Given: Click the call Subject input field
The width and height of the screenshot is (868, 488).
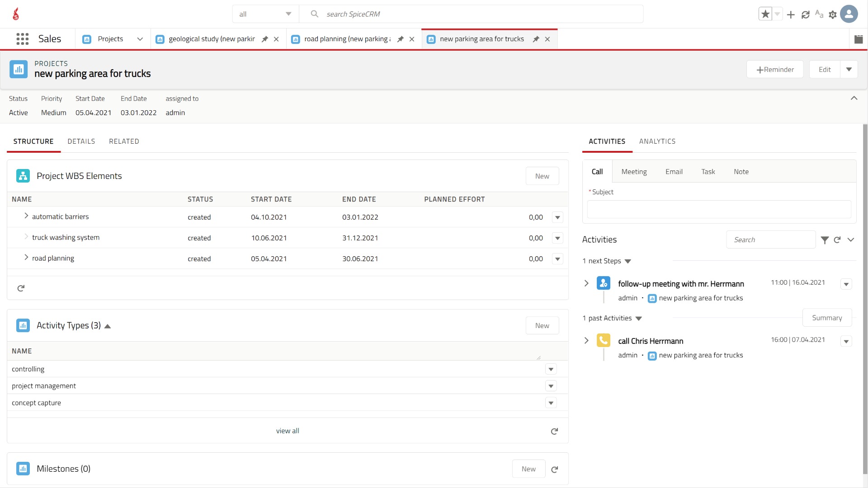Looking at the screenshot, I should tap(719, 210).
